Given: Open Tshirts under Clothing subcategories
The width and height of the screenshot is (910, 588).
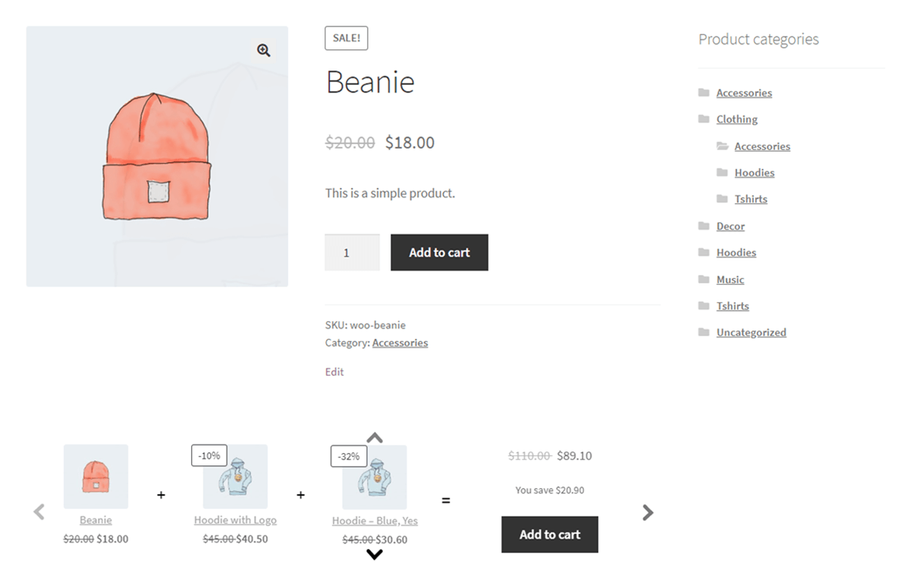Looking at the screenshot, I should 751,199.
